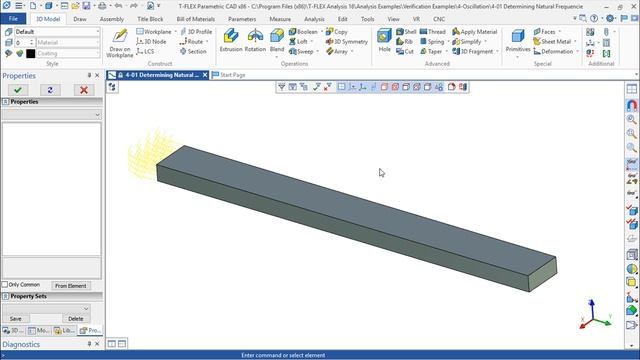The image size is (640, 360).
Task: Open the Parameters ribbon tab
Action: 242,19
